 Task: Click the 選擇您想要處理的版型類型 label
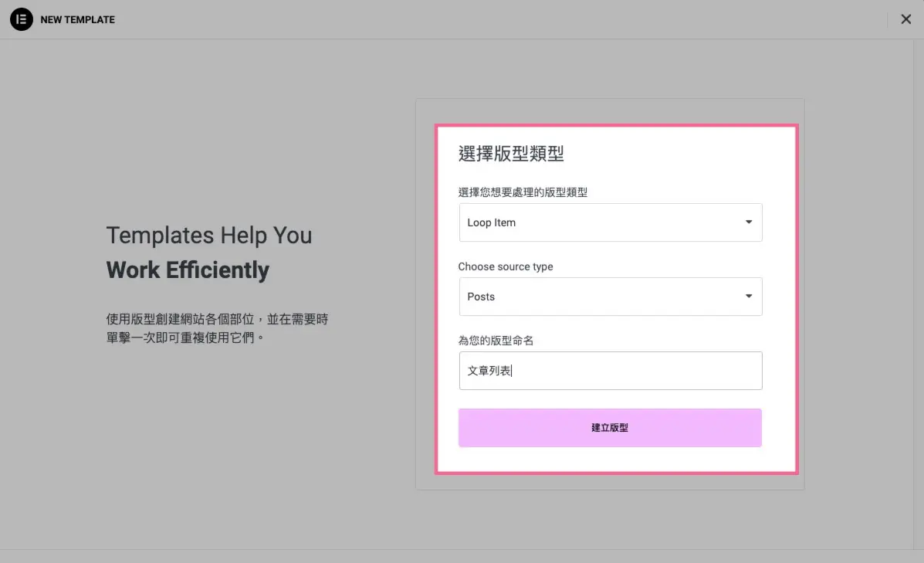click(x=523, y=192)
